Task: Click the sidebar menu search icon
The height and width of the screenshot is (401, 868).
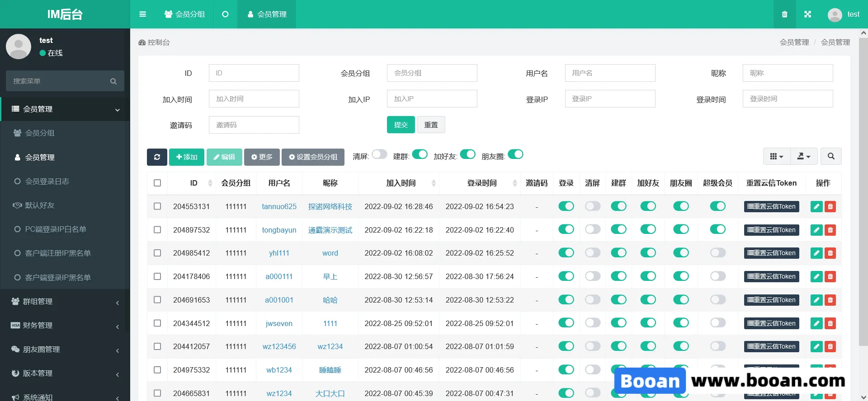Action: tap(113, 81)
